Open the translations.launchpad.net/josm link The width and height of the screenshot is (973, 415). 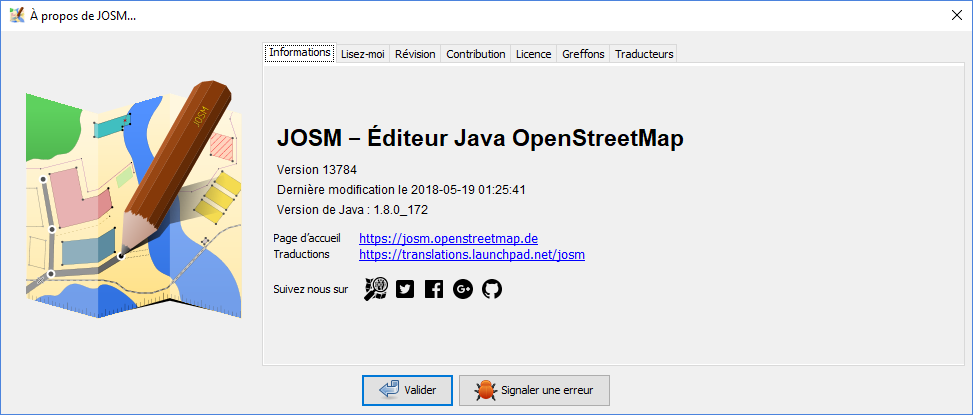[x=472, y=254]
